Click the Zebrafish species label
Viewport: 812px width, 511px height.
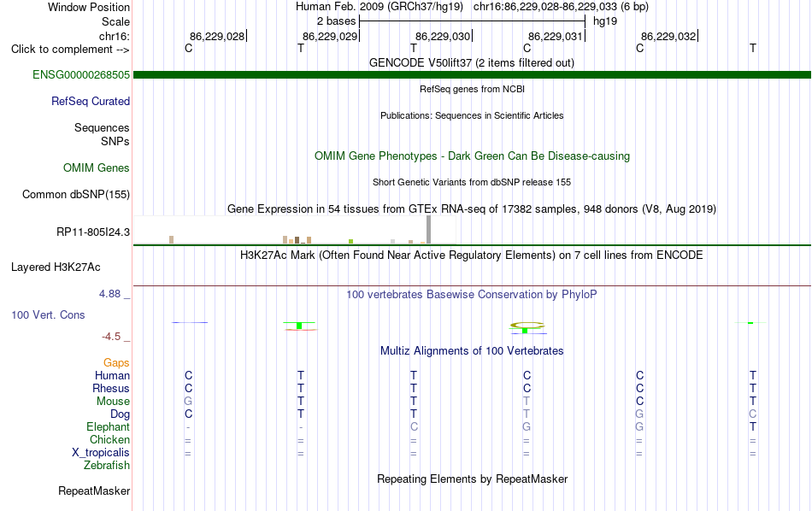[x=107, y=465]
